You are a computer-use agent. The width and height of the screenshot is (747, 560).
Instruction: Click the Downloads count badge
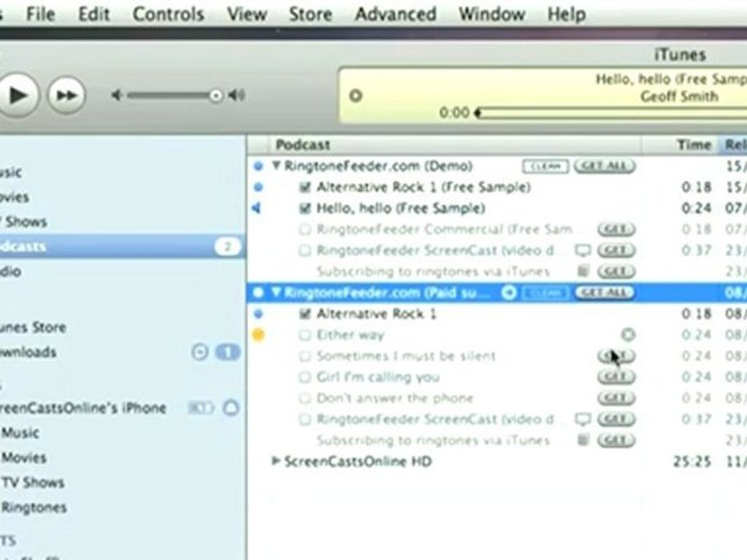click(x=228, y=352)
